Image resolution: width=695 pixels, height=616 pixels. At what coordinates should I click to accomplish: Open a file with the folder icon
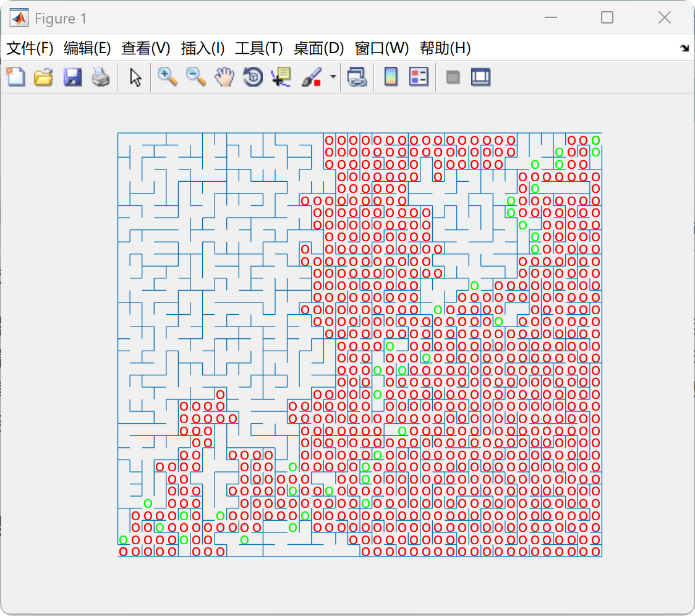pos(43,77)
